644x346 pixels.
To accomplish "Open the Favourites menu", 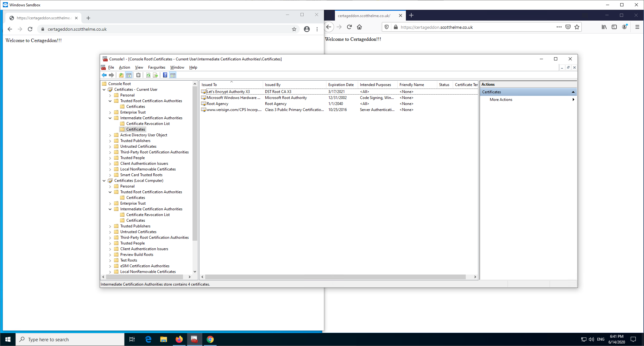I will [156, 67].
